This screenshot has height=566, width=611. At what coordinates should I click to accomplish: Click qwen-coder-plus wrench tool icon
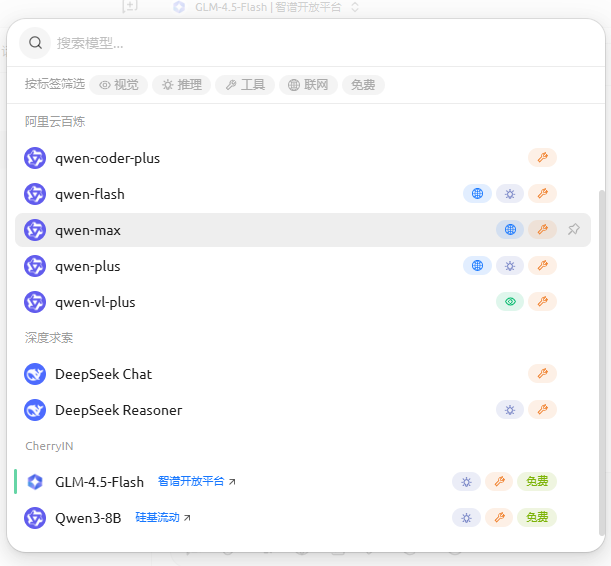coord(542,158)
